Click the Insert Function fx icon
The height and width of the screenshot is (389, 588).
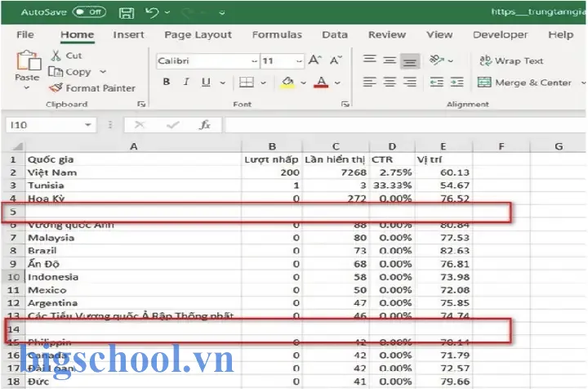pyautogui.click(x=205, y=124)
